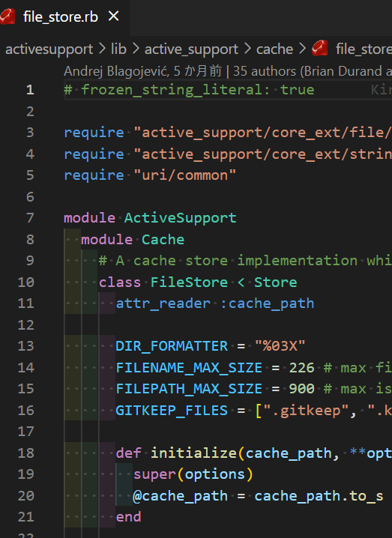This screenshot has width=392, height=538.
Task: Select line number 18 in gutter
Action: tap(25, 453)
